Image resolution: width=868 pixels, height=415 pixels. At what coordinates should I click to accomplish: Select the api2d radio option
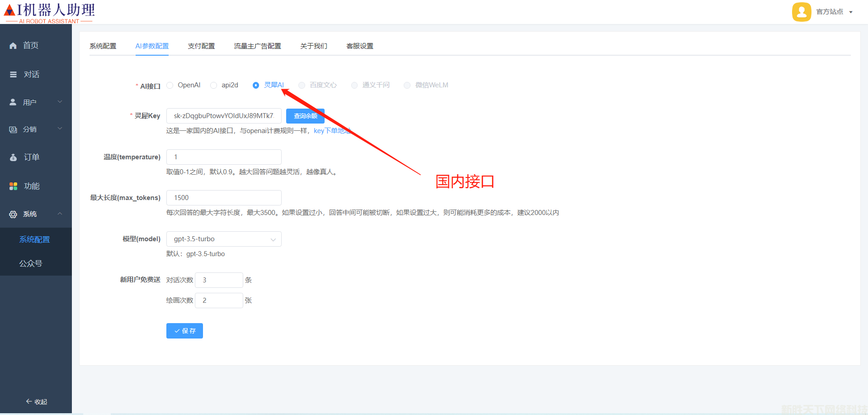coord(214,86)
